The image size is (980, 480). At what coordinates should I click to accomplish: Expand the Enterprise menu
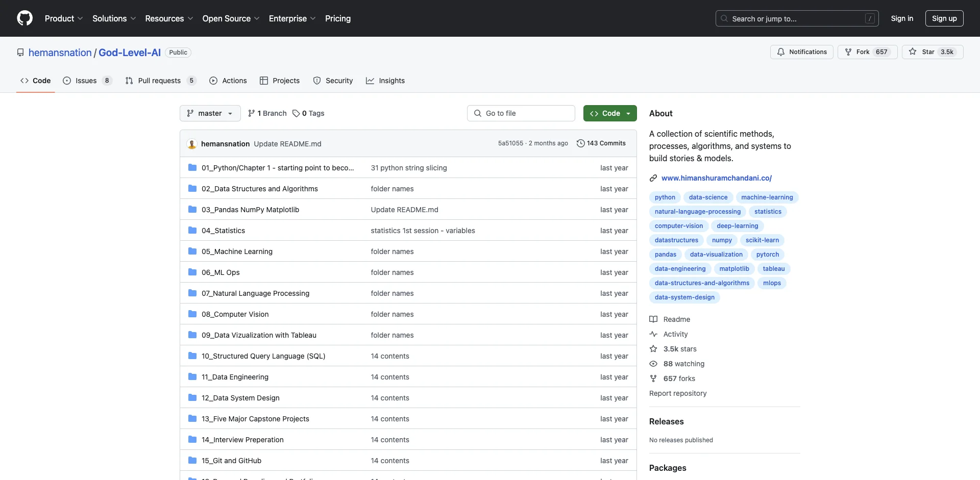pos(292,18)
